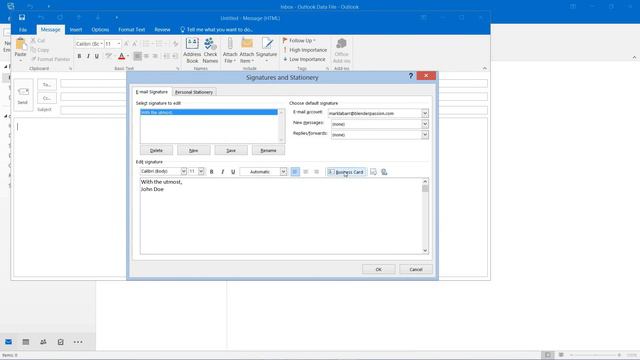Click the insert picture icon in signature toolbar

[373, 172]
